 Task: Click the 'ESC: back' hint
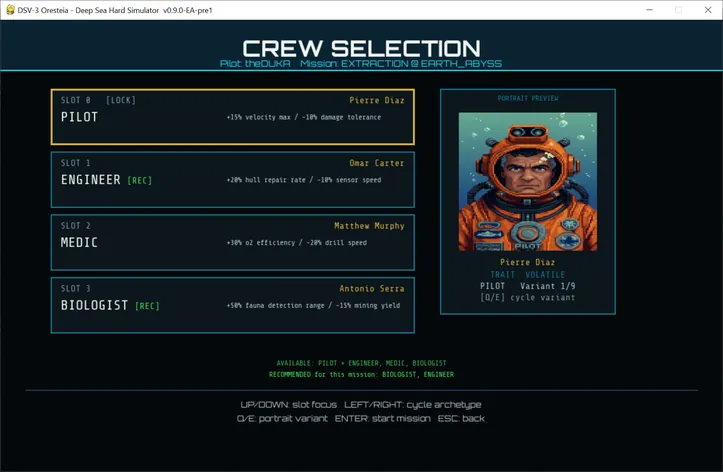(461, 419)
